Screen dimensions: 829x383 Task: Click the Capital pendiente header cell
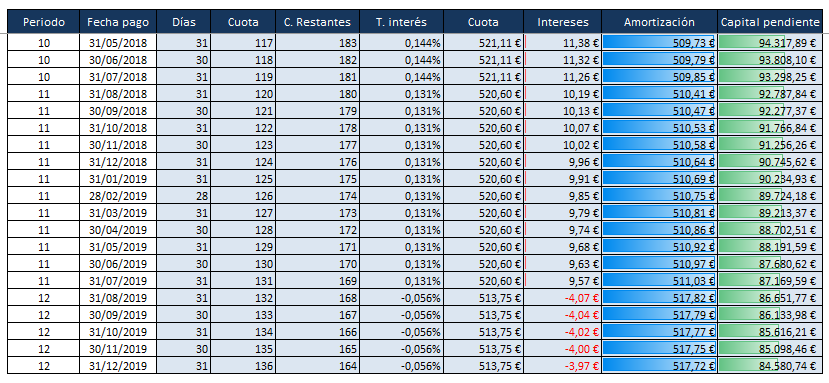click(x=770, y=22)
